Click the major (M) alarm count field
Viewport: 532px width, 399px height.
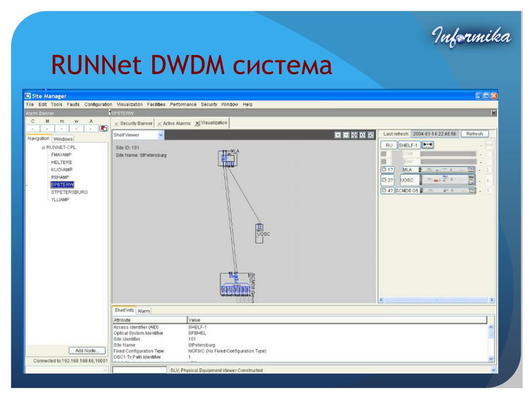pos(47,129)
